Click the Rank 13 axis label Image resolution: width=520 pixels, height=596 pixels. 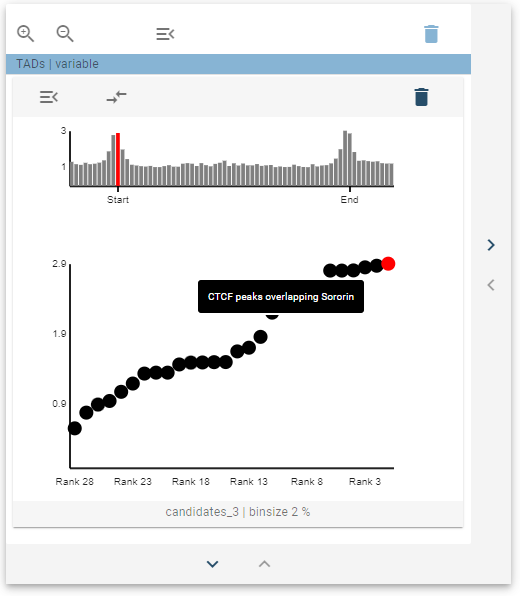tap(249, 482)
